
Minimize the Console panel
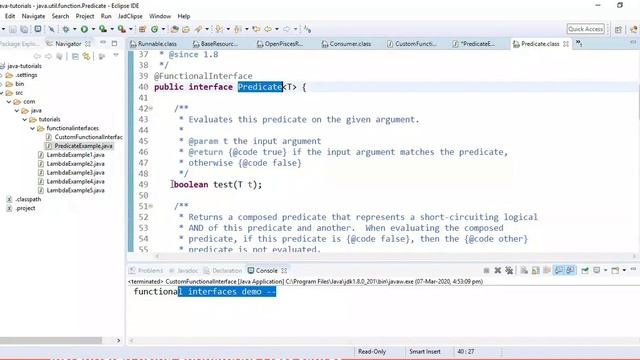pyautogui.click(x=633, y=270)
